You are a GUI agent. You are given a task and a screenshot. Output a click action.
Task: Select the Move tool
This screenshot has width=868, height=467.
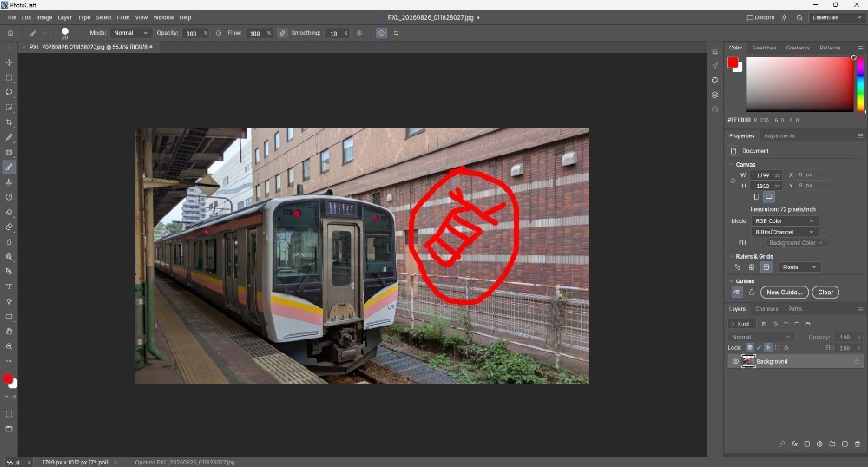click(x=9, y=62)
